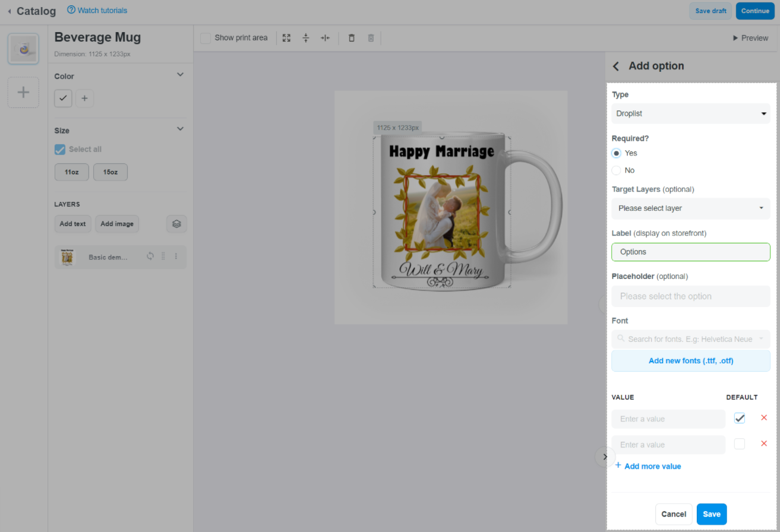Image resolution: width=780 pixels, height=532 pixels.
Task: Go back using the Add option arrow
Action: pos(616,66)
